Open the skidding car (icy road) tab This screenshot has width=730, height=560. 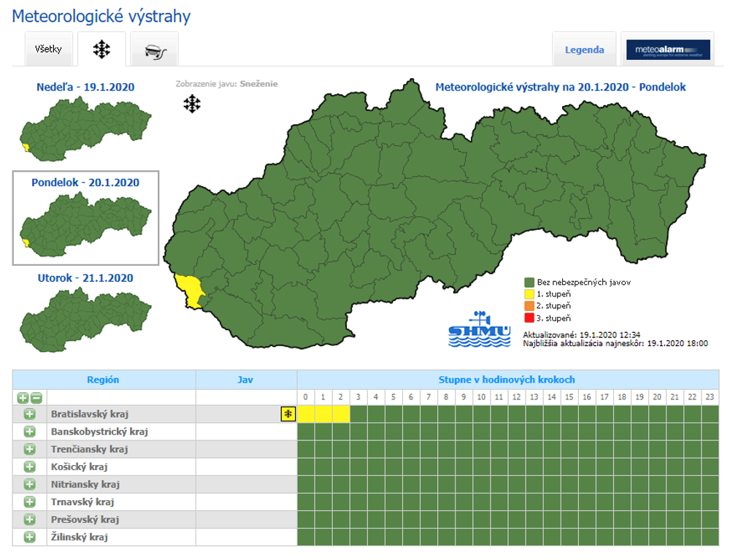[x=154, y=50]
